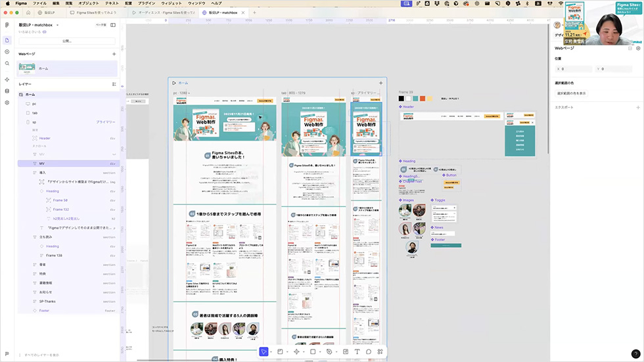This screenshot has height=362, width=644.
Task: Click the 公開 publish button
Action: coord(67,41)
